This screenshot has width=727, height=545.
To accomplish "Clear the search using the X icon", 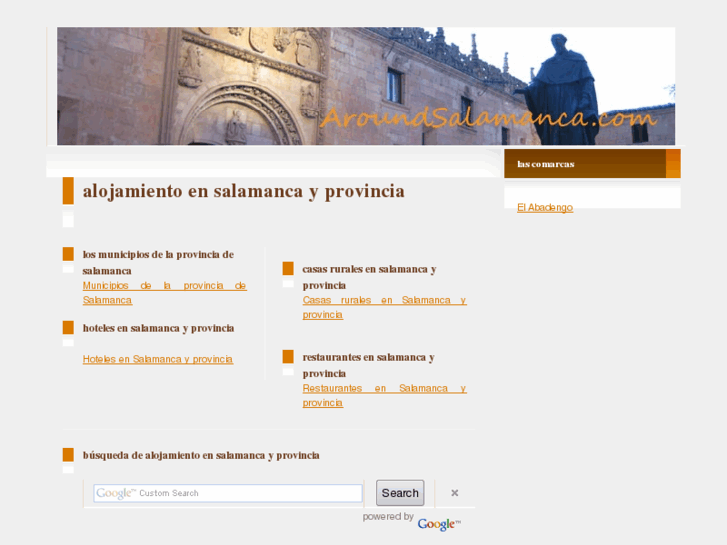I will pyautogui.click(x=454, y=493).
